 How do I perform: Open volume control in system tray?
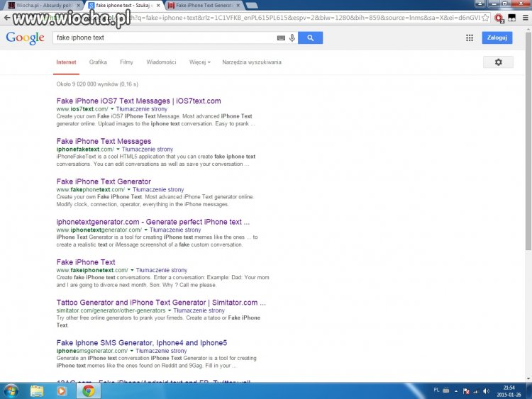click(486, 391)
